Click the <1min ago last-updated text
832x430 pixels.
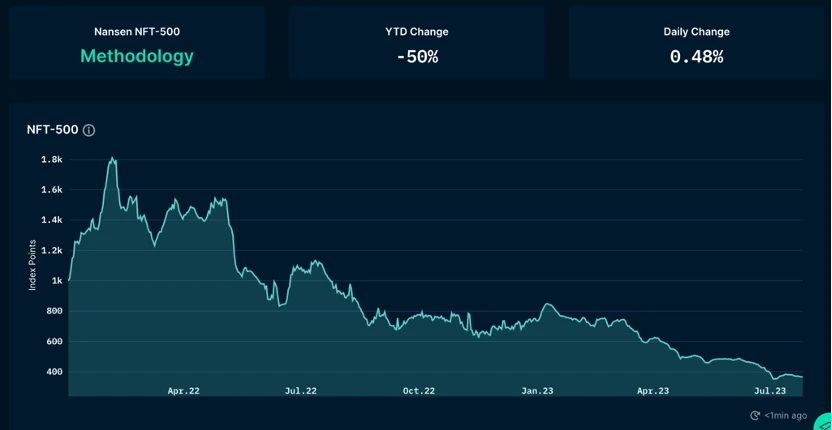[786, 416]
